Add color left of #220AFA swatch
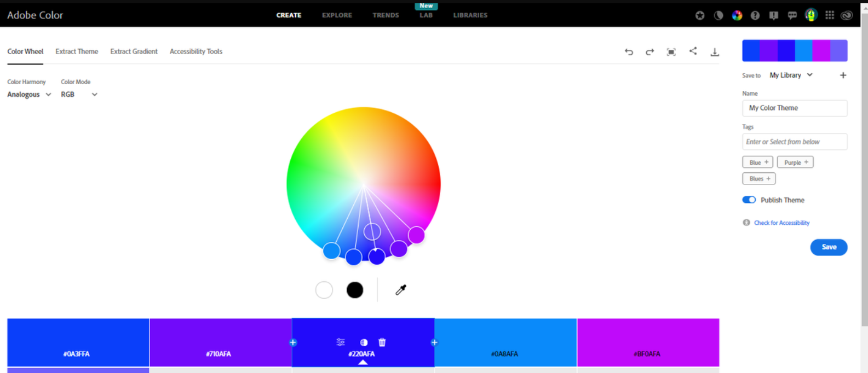 tap(293, 342)
